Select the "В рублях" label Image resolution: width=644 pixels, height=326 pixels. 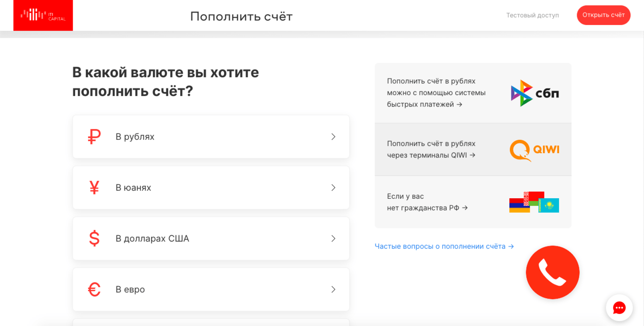point(135,137)
